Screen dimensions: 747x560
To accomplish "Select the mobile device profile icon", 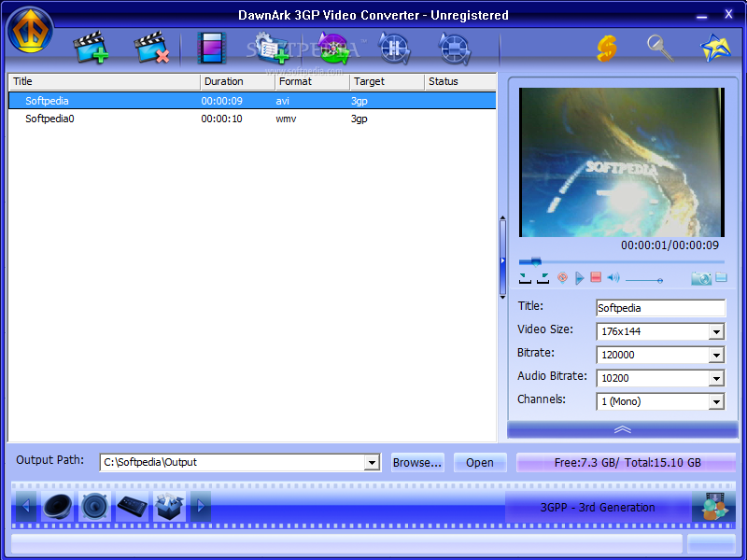I will tap(132, 506).
